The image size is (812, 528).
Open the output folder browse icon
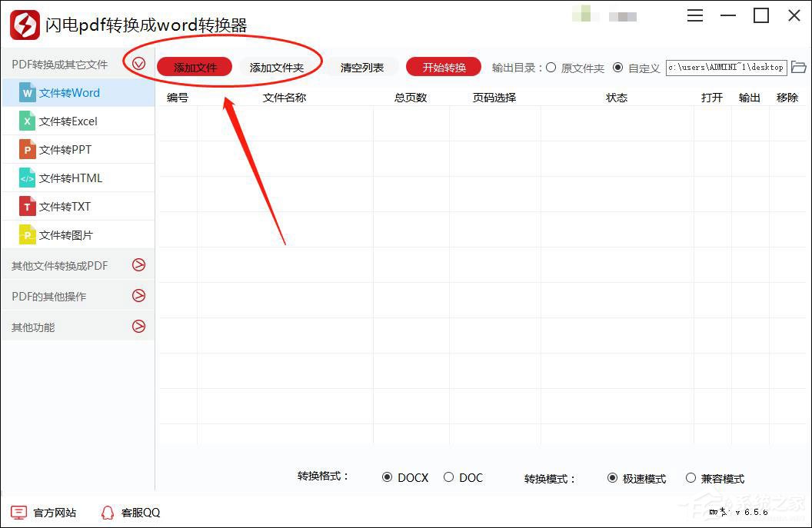click(799, 67)
